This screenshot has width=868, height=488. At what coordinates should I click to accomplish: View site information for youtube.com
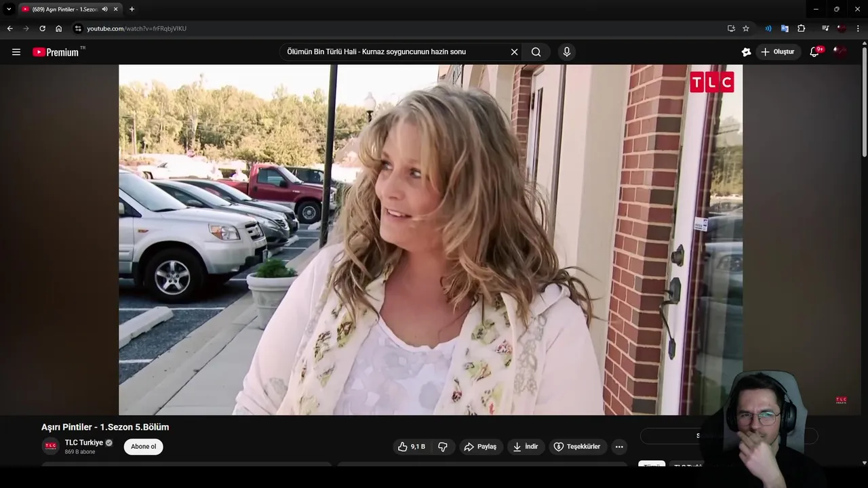point(78,28)
